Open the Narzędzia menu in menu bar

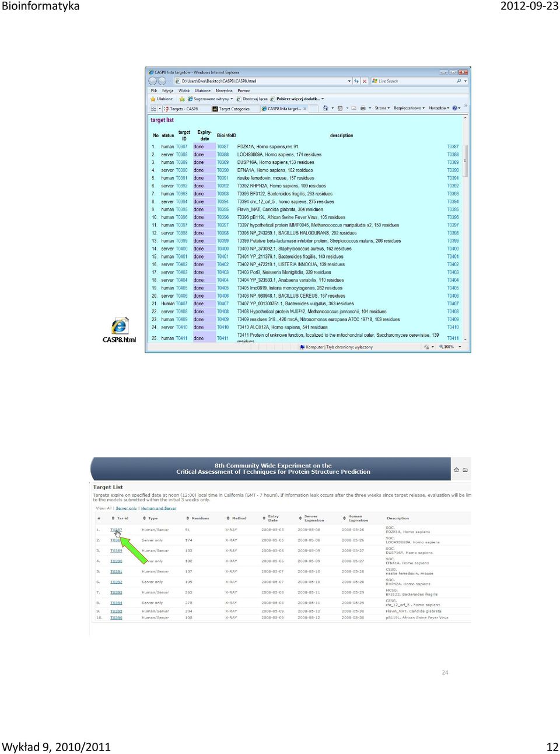(224, 90)
